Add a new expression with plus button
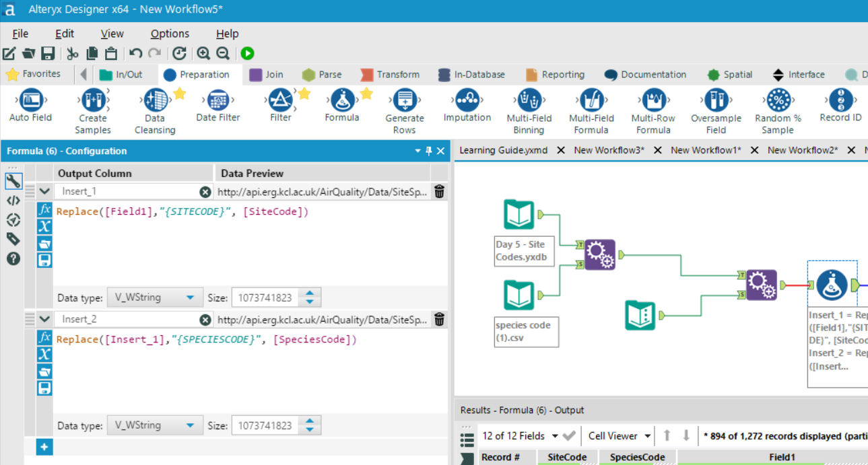Screen dimensions: 868x465 [44, 447]
